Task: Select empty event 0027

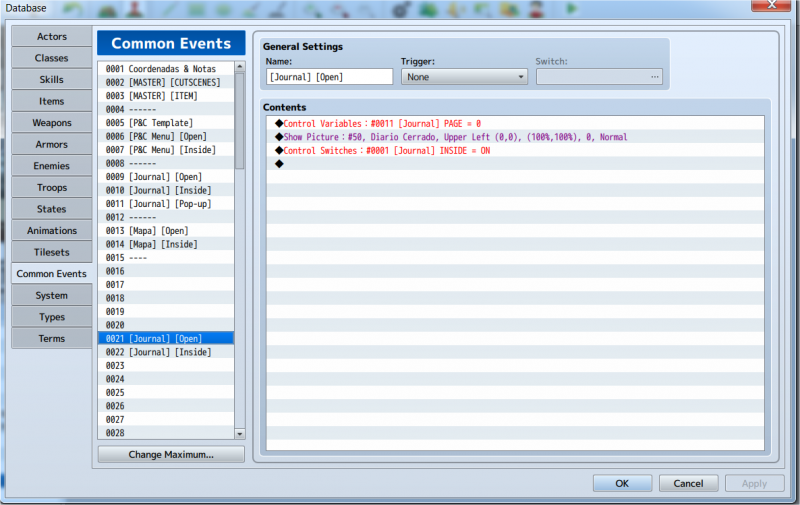Action: (166, 420)
